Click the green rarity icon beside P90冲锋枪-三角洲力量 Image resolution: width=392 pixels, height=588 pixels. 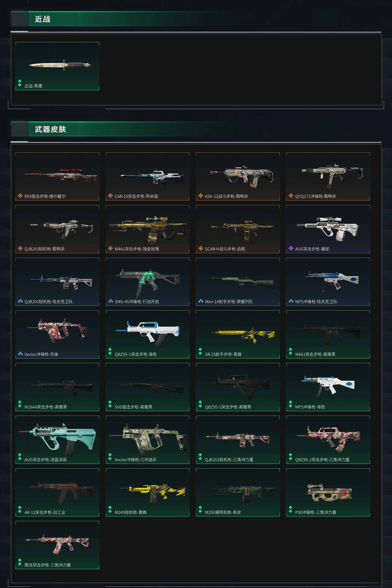(291, 509)
